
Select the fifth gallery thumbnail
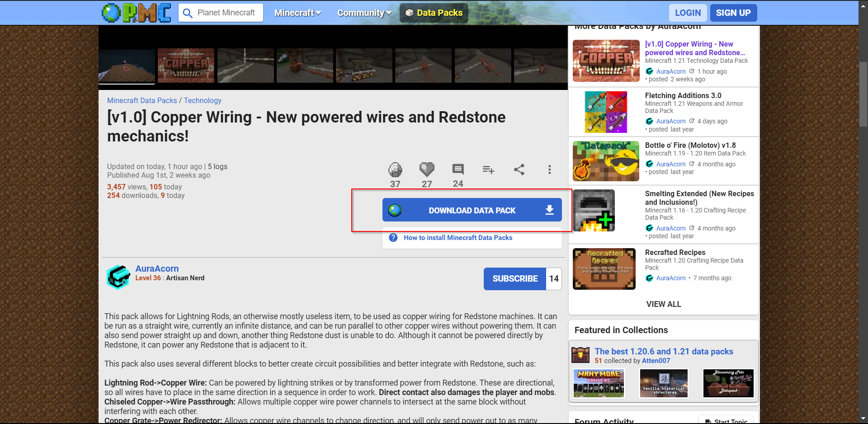click(x=364, y=66)
